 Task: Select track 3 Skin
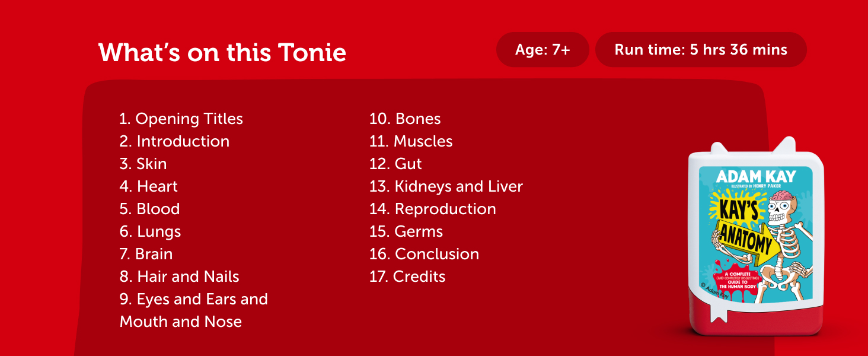point(143,164)
